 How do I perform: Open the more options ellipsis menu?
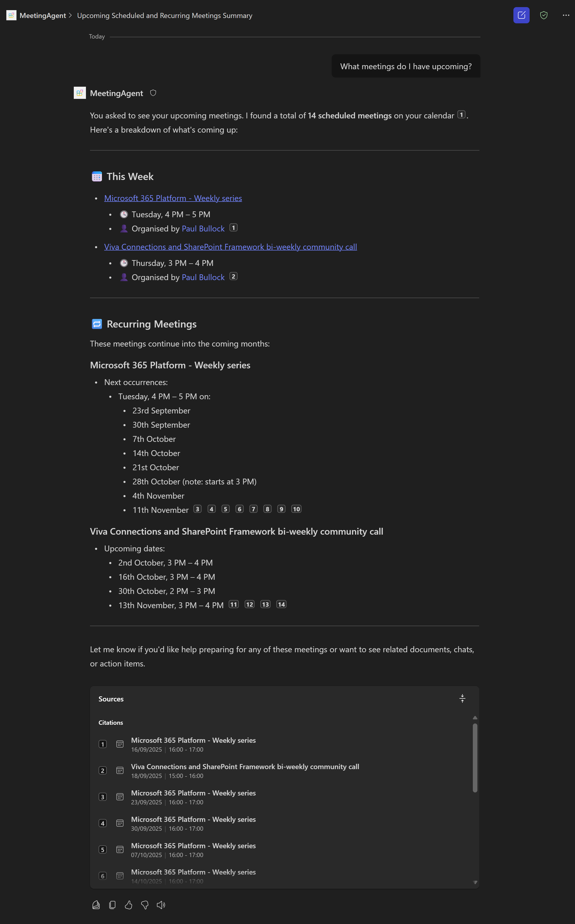coord(565,15)
